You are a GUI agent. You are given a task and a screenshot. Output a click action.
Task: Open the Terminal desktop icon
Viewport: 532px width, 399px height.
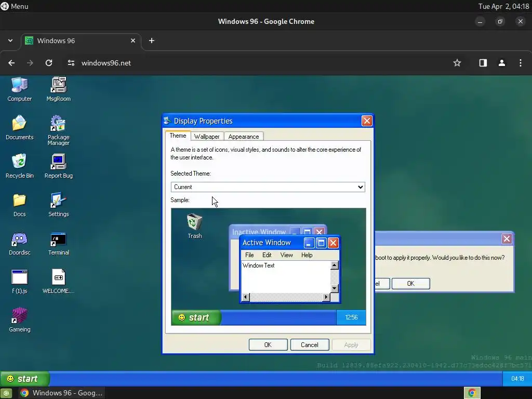tap(58, 243)
